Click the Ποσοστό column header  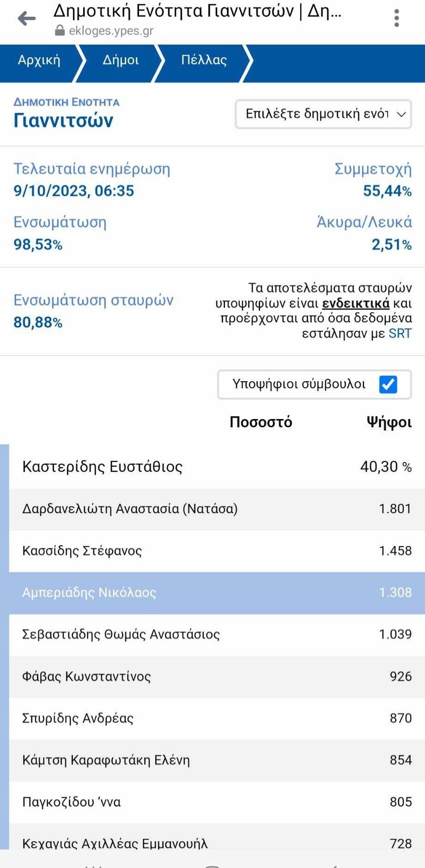[261, 422]
